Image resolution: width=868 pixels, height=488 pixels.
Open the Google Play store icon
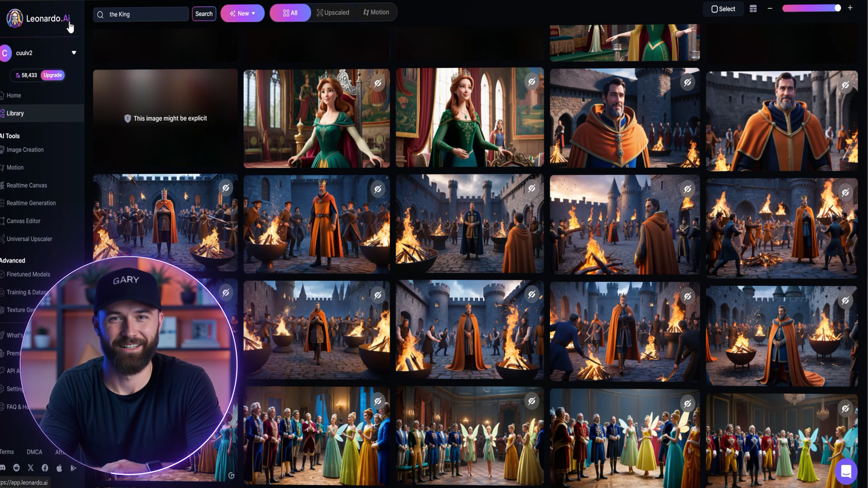coord(73,467)
